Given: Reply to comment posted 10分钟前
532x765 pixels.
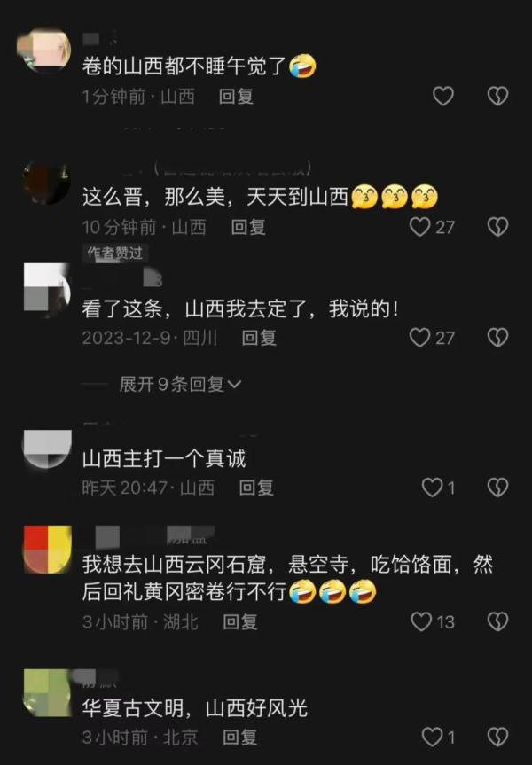Looking at the screenshot, I should pyautogui.click(x=248, y=227).
